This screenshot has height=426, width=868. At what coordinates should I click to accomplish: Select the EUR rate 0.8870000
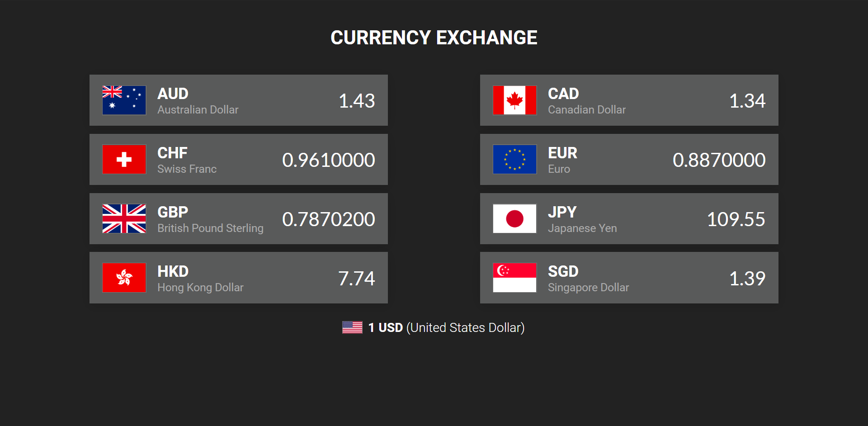(719, 160)
